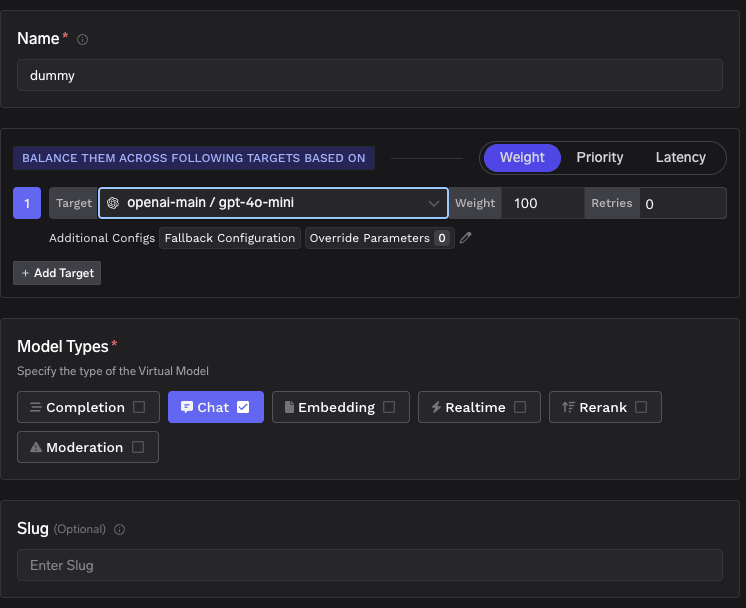This screenshot has width=746, height=608.
Task: Select the Weight balancing tab
Action: point(522,157)
